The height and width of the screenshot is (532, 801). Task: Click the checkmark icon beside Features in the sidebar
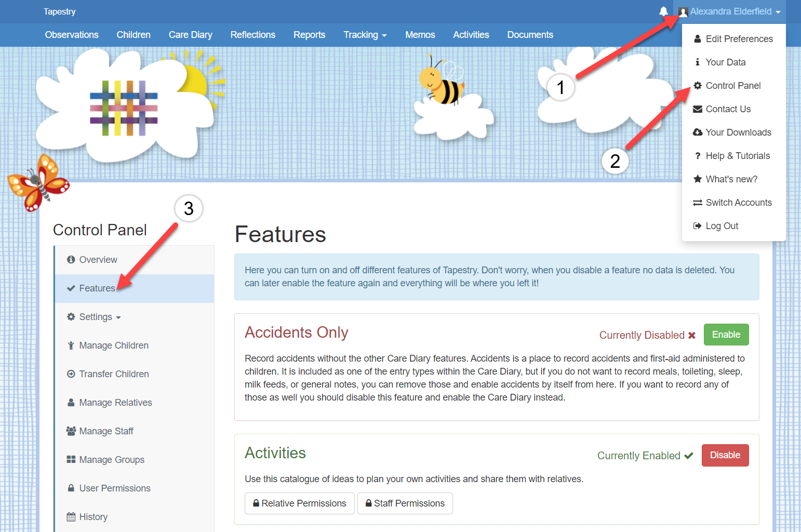coord(71,288)
